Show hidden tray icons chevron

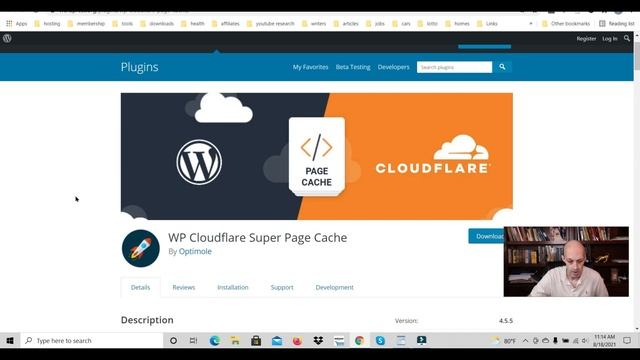525,340
